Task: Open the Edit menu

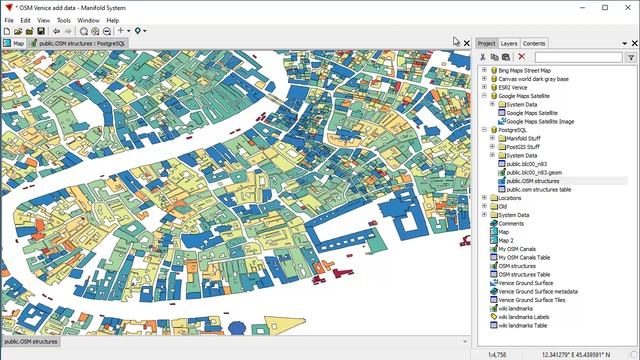Action: [x=25, y=20]
